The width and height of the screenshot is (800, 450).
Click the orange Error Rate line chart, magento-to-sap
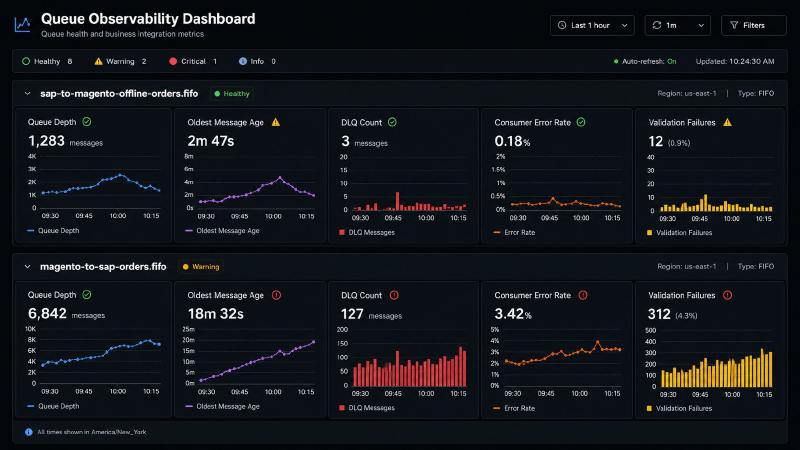pos(563,353)
